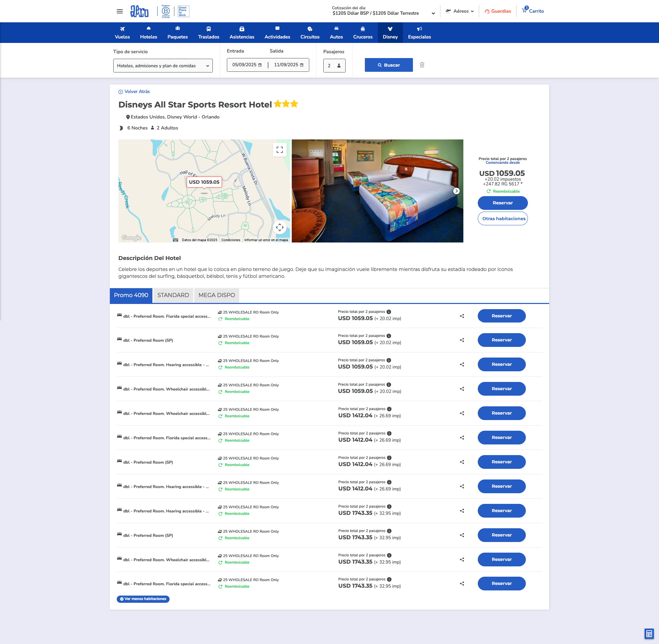Go to Hoteles section

[149, 33]
